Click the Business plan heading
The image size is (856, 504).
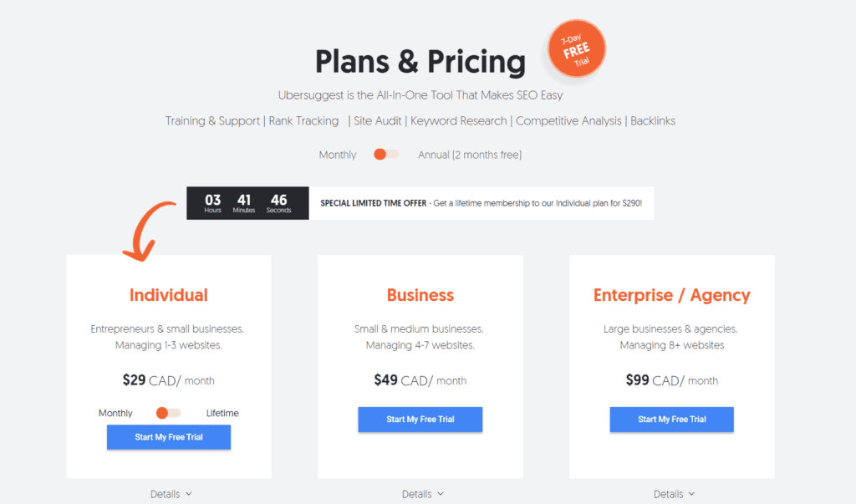pyautogui.click(x=420, y=295)
